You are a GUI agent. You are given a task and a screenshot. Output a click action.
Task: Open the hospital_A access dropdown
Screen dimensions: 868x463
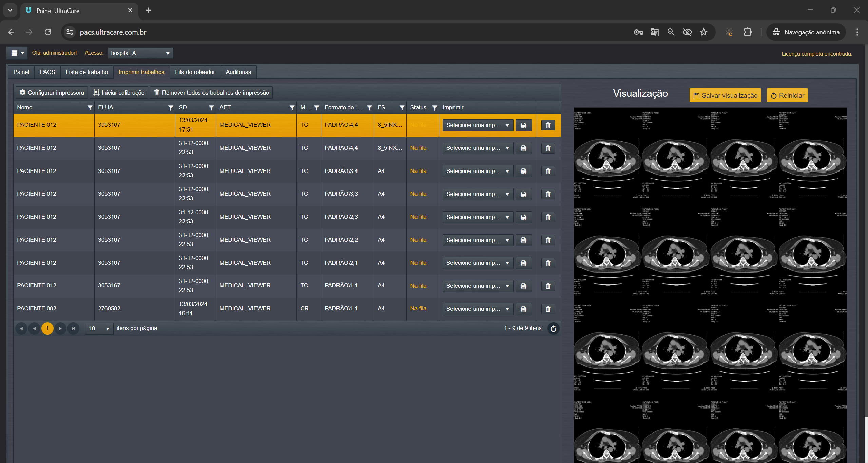click(x=140, y=53)
